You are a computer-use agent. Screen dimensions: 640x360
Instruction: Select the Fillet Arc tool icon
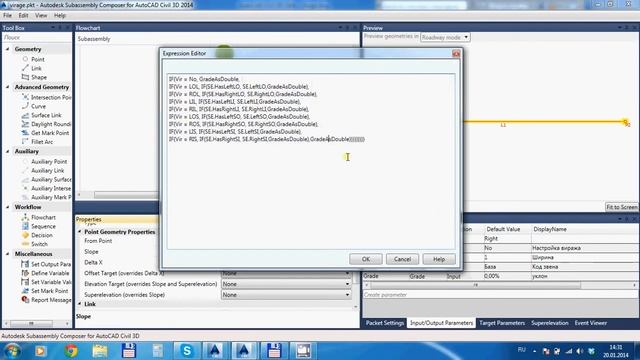click(25, 142)
